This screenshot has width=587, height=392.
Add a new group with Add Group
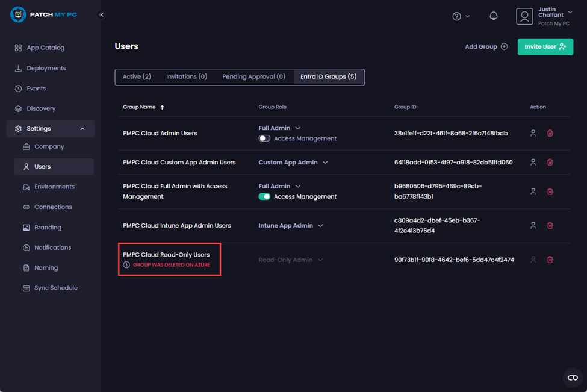(486, 46)
